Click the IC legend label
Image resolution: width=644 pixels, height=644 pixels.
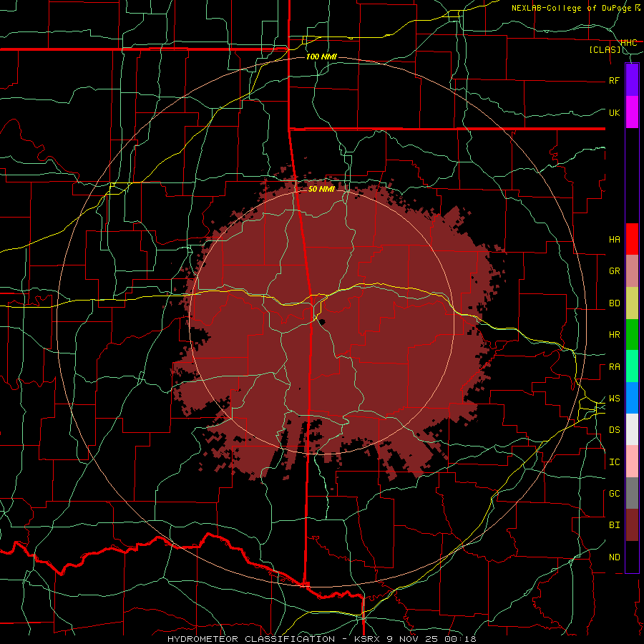(x=614, y=462)
